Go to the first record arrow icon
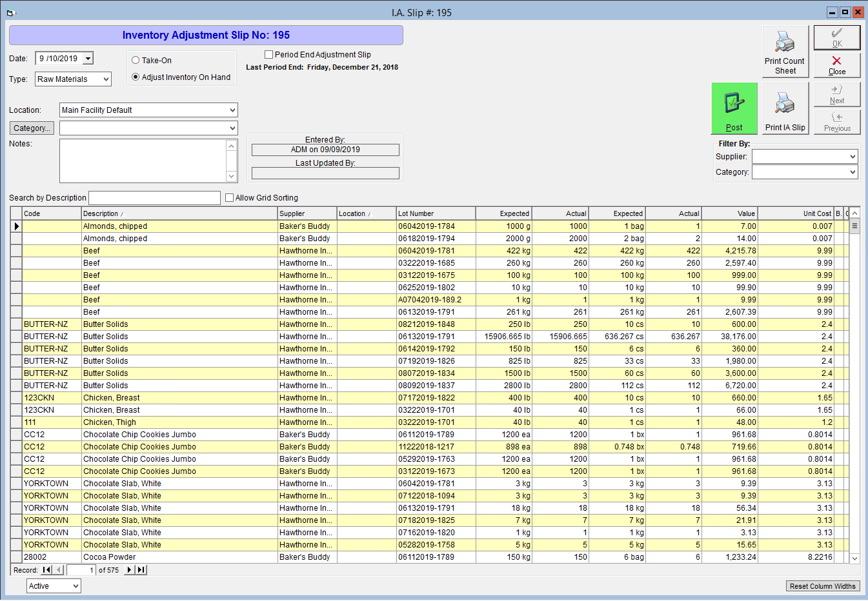This screenshot has width=868, height=601. [x=46, y=570]
